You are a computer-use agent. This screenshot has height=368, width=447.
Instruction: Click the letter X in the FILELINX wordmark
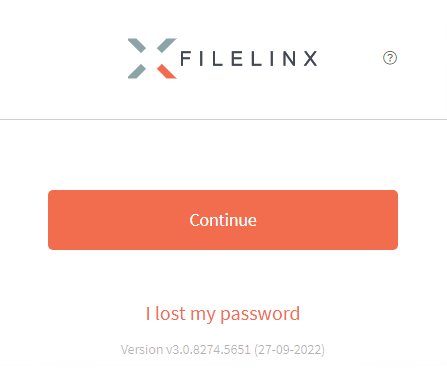(x=310, y=59)
